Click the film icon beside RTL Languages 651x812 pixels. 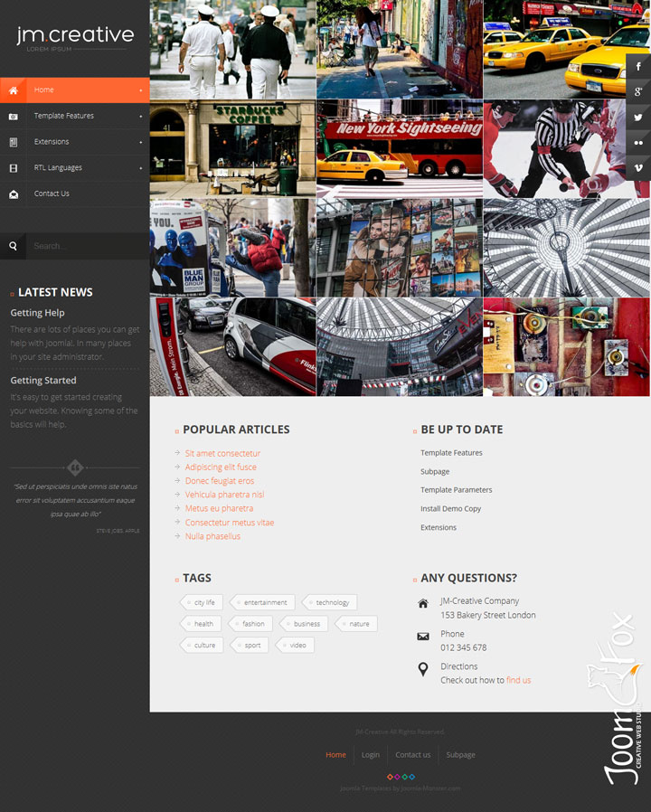(x=14, y=168)
